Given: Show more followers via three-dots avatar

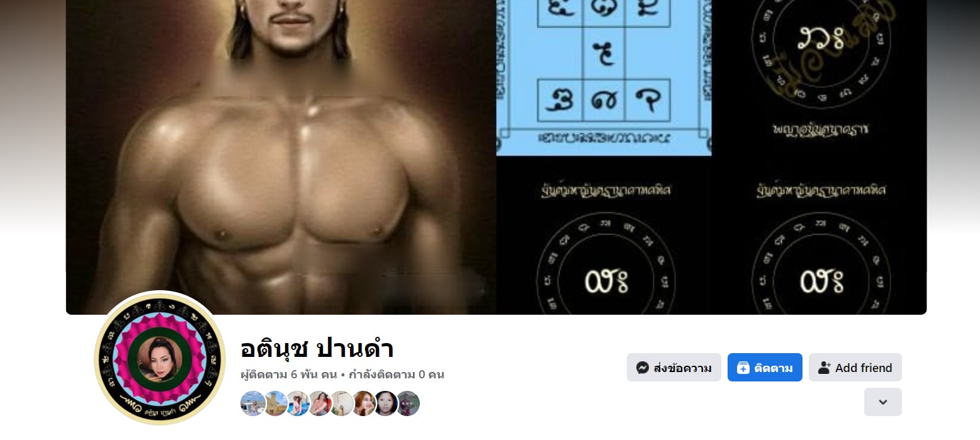Looking at the screenshot, I should 407,403.
